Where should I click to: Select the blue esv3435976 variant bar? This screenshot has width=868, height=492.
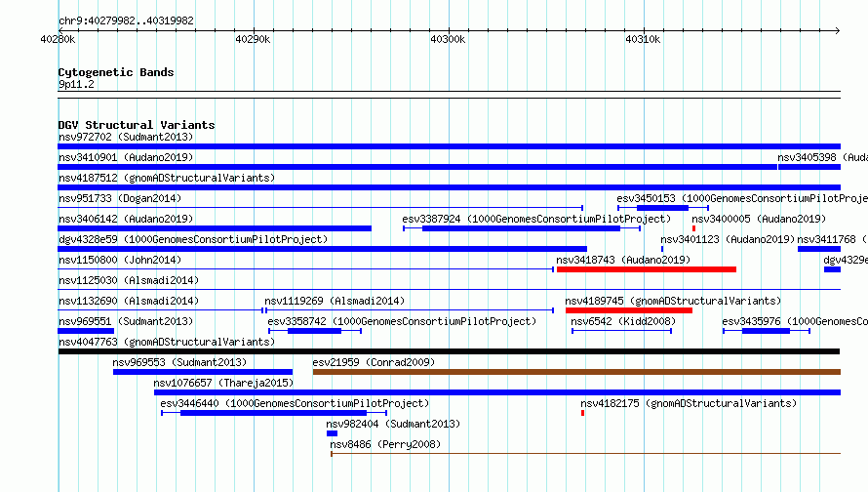(767, 331)
